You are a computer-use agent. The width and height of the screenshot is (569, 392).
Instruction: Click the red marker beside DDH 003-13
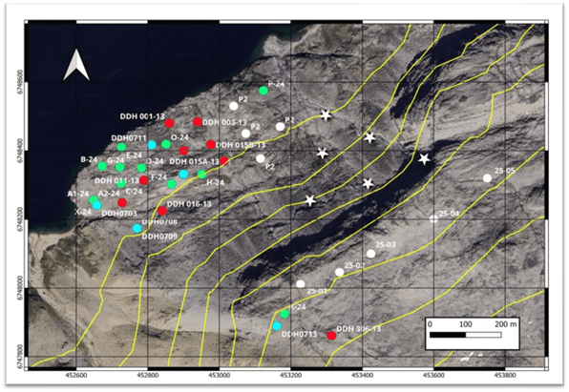[198, 121]
